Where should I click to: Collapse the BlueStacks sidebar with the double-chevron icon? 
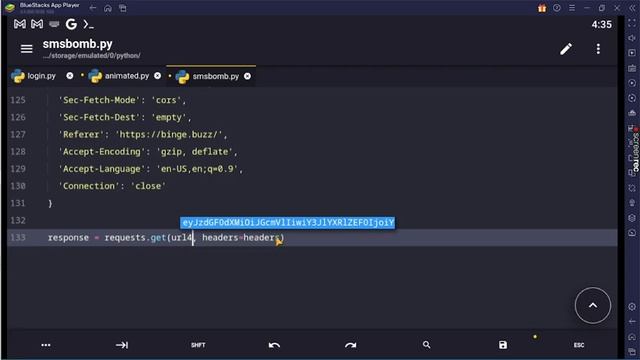[x=632, y=8]
